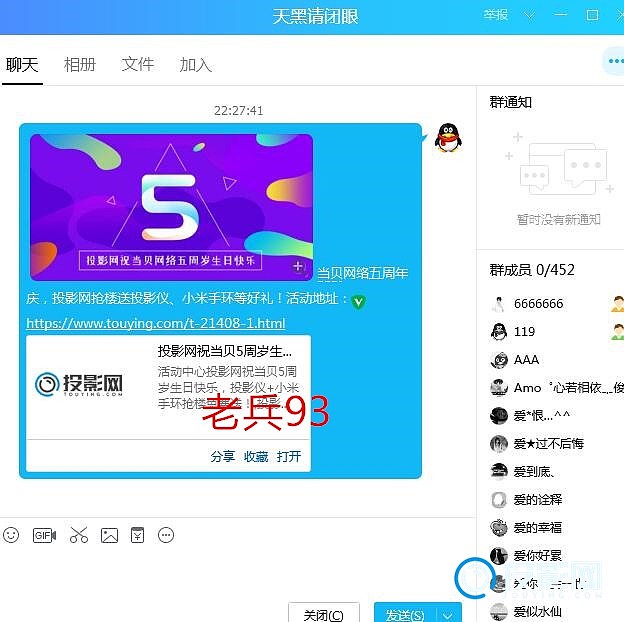
Task: Open the 加入 tab
Action: (196, 64)
